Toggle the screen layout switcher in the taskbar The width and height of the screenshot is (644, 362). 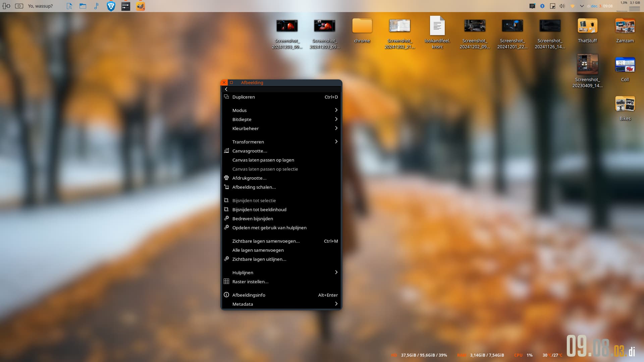6,6
